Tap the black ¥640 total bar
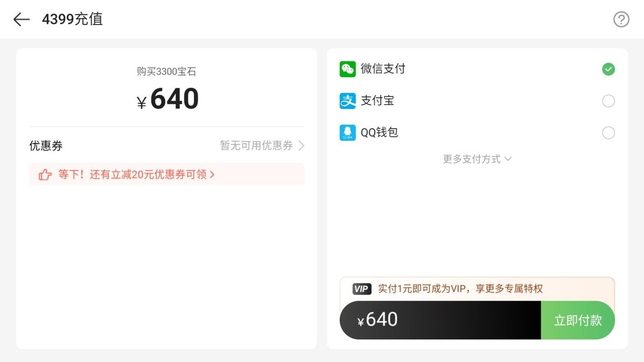Viewport: 644px width, 362px height. 440,320
